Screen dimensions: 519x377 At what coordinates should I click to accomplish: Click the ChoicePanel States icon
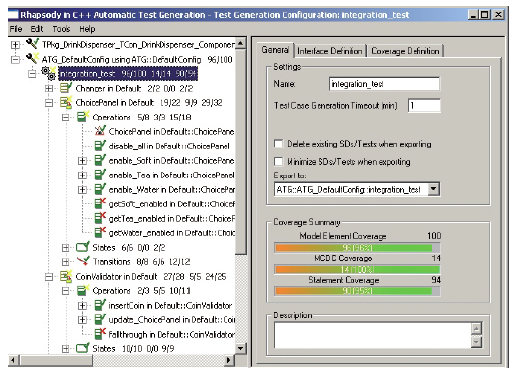tap(83, 247)
